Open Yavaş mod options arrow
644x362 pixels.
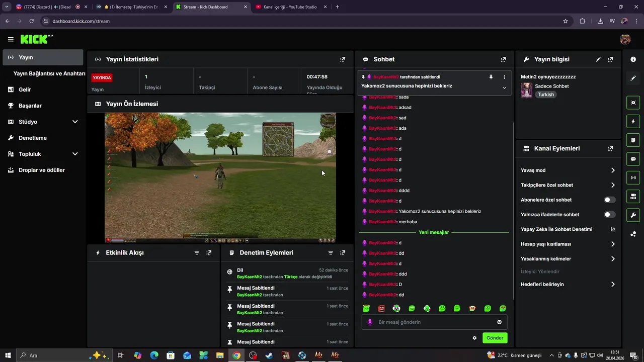tap(613, 170)
